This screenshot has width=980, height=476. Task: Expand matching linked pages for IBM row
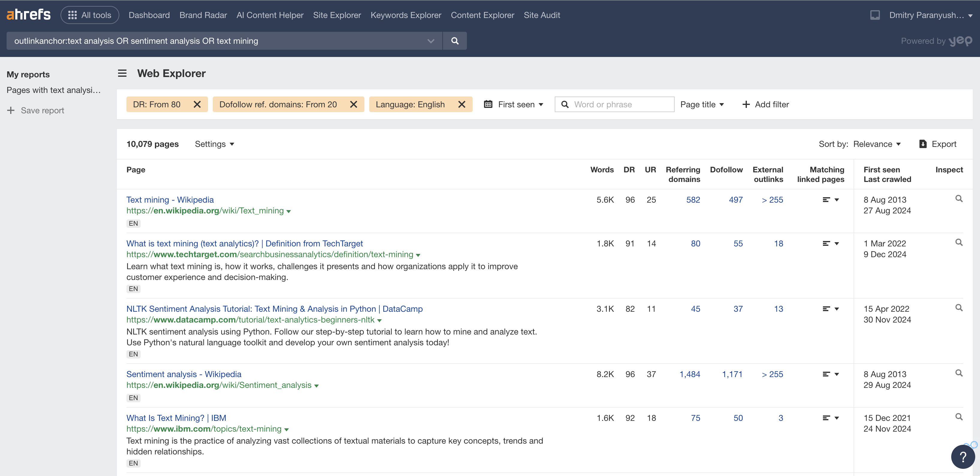click(x=830, y=418)
